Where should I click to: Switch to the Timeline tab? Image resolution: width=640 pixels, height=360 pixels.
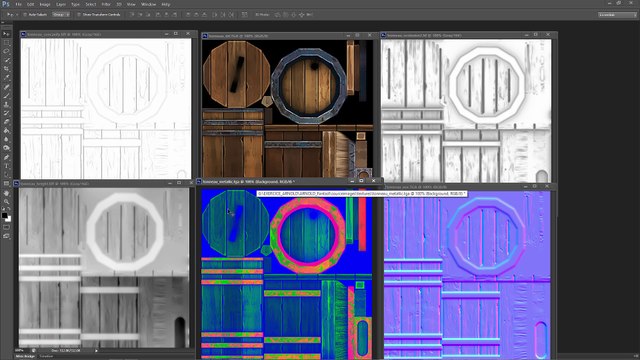(x=46, y=356)
